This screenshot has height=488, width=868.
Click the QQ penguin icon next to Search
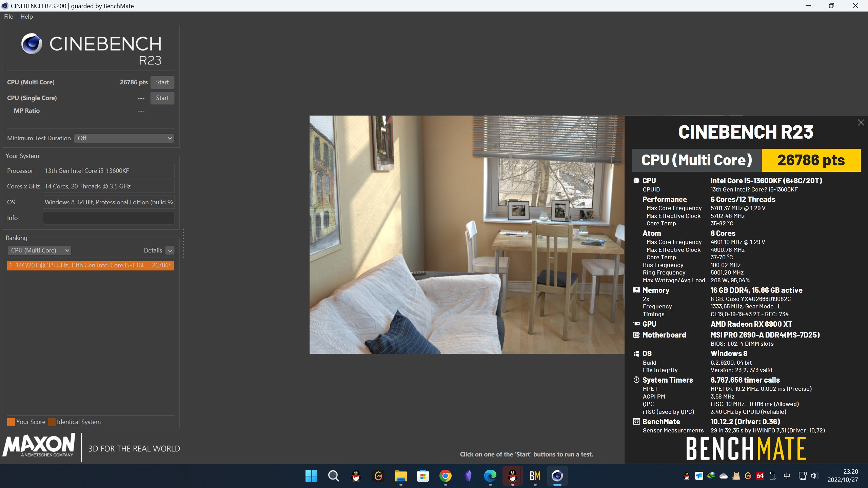[x=356, y=476]
